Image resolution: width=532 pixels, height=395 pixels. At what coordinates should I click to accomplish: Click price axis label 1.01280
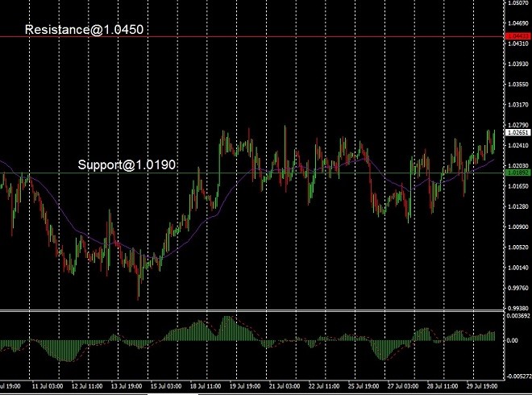point(518,206)
